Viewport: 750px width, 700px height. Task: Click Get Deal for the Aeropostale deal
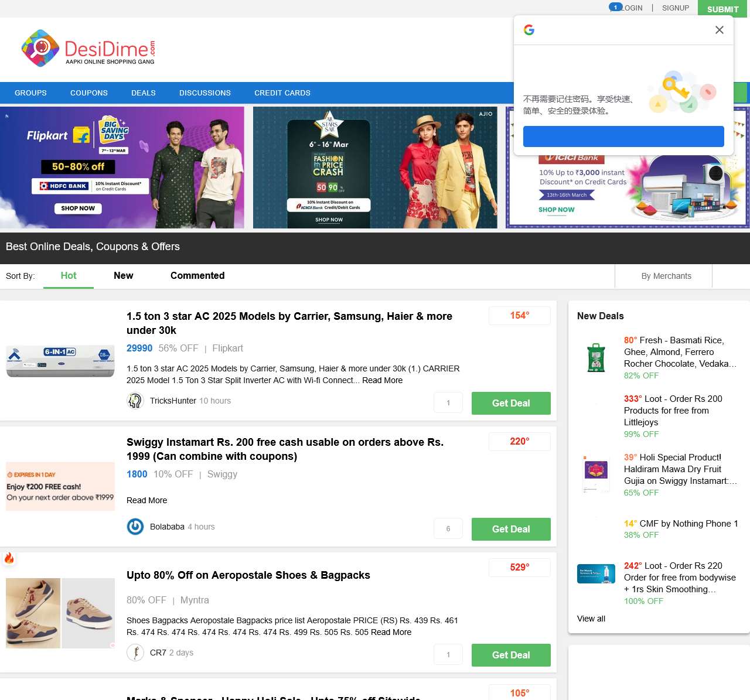[511, 655]
